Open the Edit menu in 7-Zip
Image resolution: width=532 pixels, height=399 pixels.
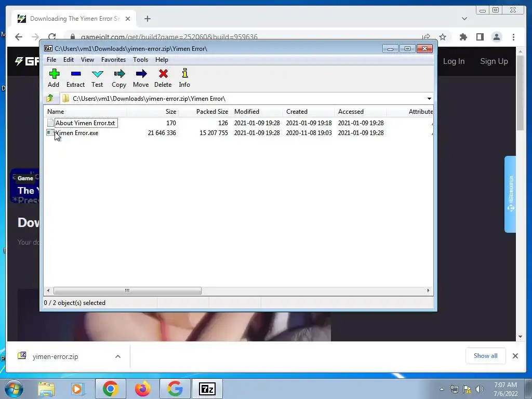(x=69, y=60)
